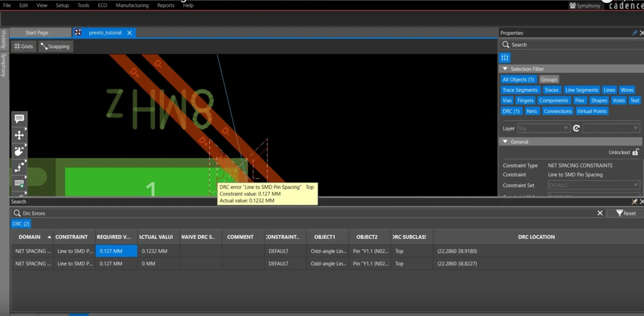Toggle the Line Segments filter

(x=582, y=90)
